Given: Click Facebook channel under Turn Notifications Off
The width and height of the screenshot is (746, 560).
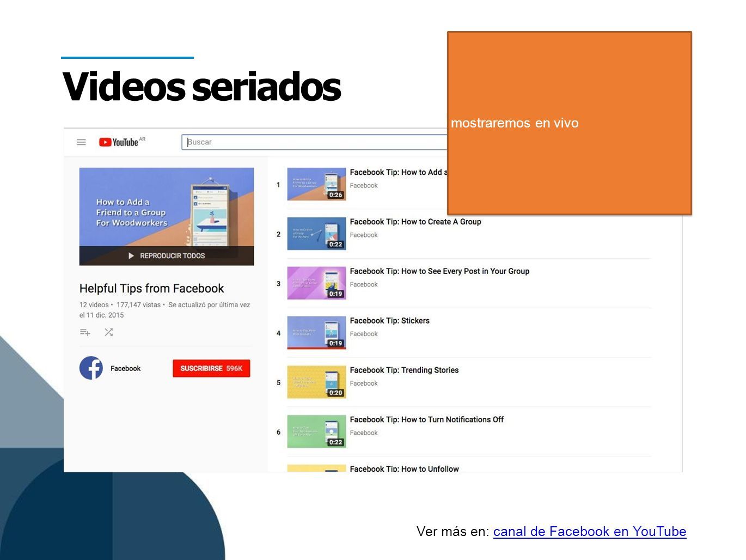Looking at the screenshot, I should click(364, 433).
